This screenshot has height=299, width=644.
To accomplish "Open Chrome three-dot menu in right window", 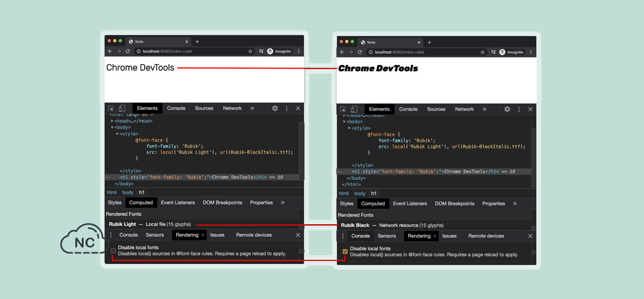I will [x=531, y=52].
